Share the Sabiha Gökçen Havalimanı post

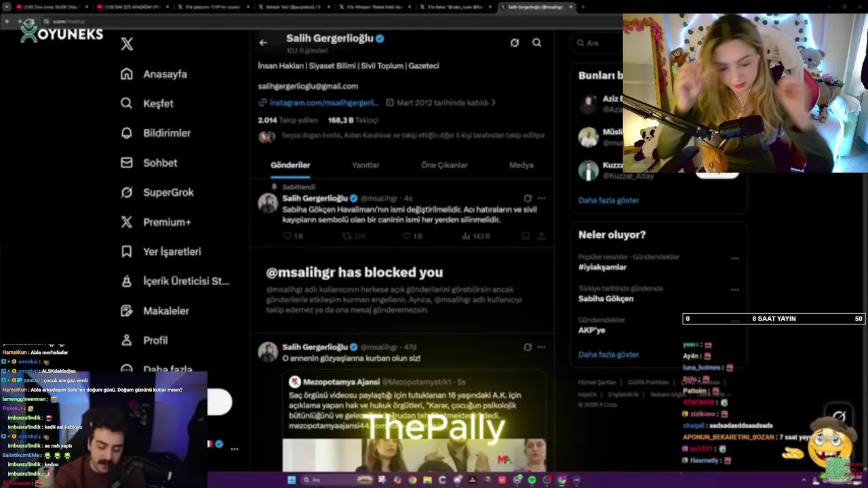pos(541,236)
